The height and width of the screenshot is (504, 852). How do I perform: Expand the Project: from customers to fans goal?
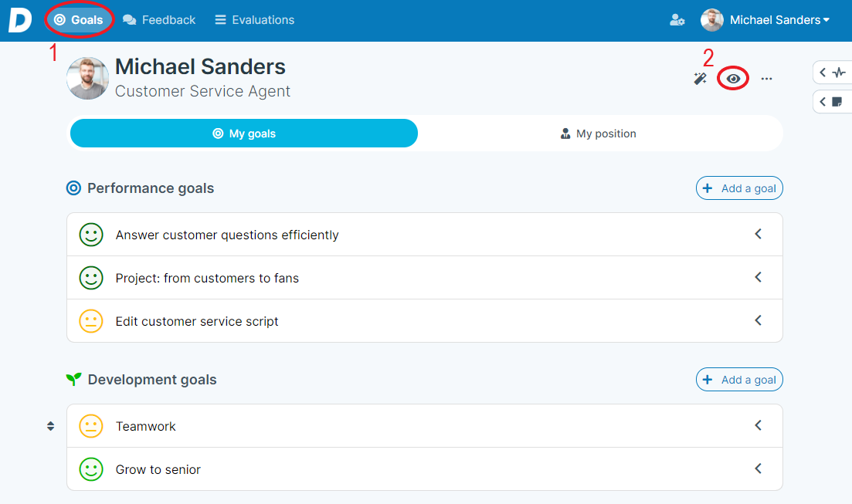tap(758, 278)
